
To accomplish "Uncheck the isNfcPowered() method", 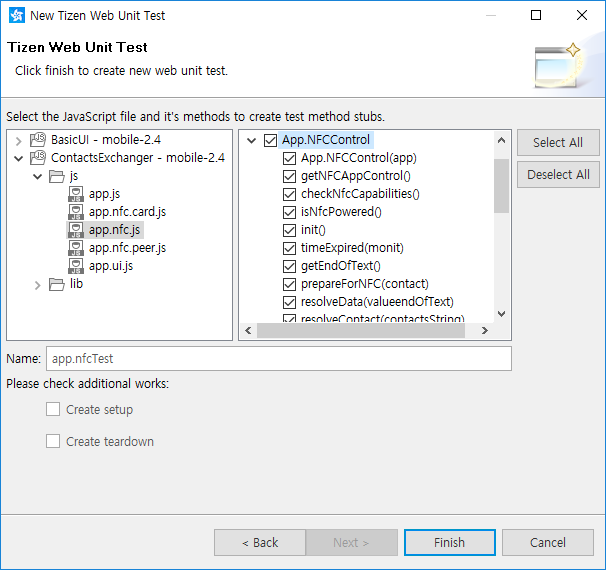I will point(290,212).
